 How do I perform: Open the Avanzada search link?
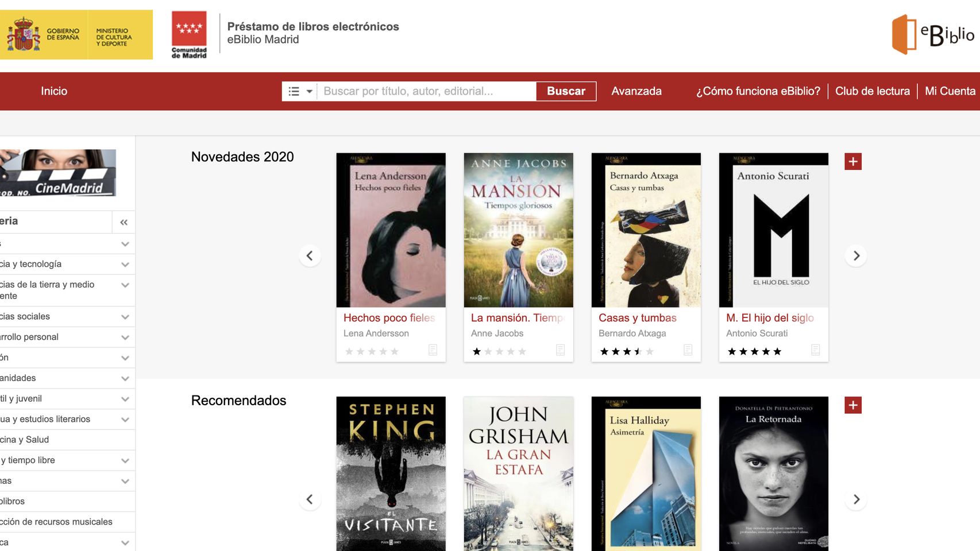point(636,91)
